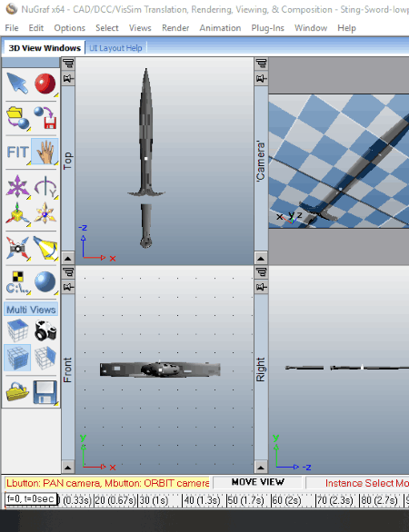The image size is (409, 532).
Task: Click the Top view window menu icon
Action: click(68, 64)
